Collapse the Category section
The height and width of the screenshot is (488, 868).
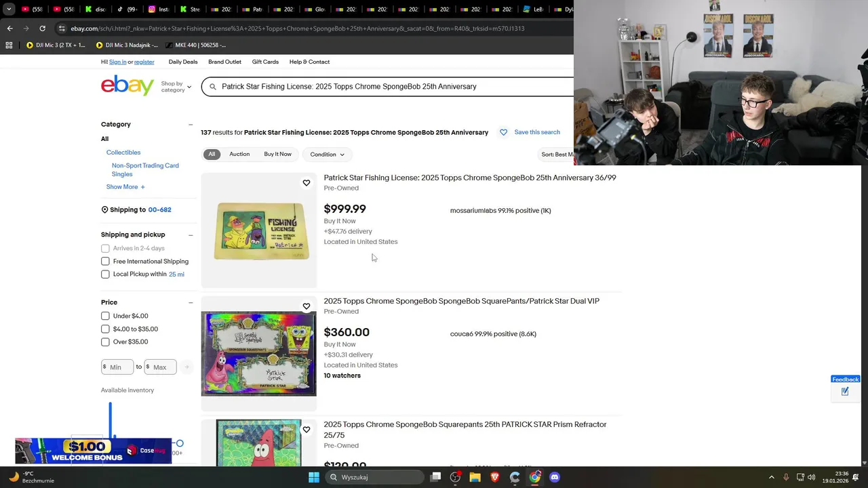point(191,125)
